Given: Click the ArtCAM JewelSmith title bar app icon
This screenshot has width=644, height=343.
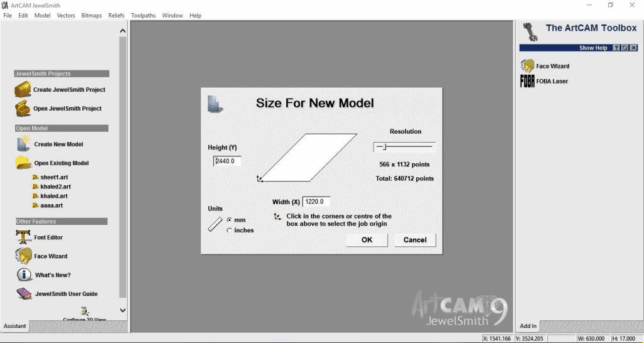Looking at the screenshot, I should pos(5,5).
